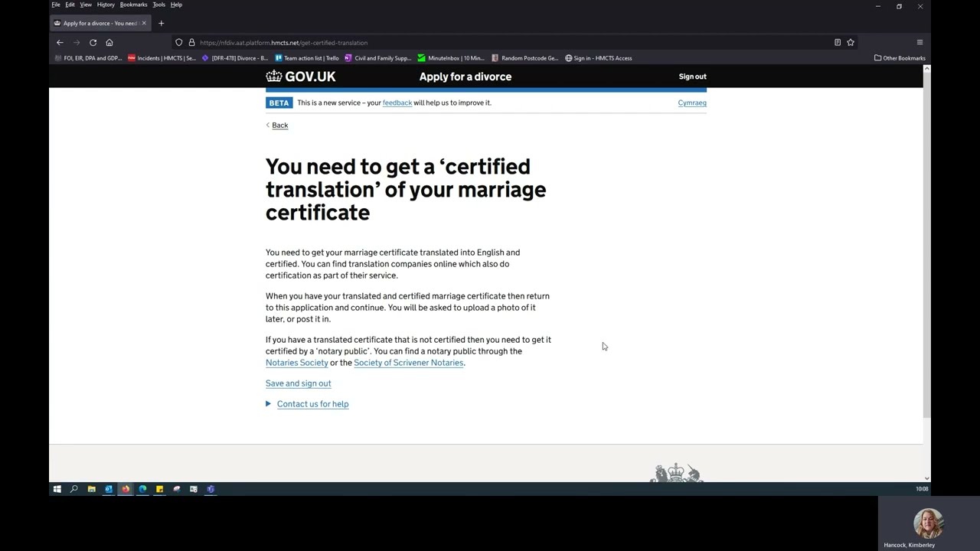Viewport: 980px width, 551px height.
Task: Click the Kimberley Hancock video thumbnail
Action: click(929, 524)
